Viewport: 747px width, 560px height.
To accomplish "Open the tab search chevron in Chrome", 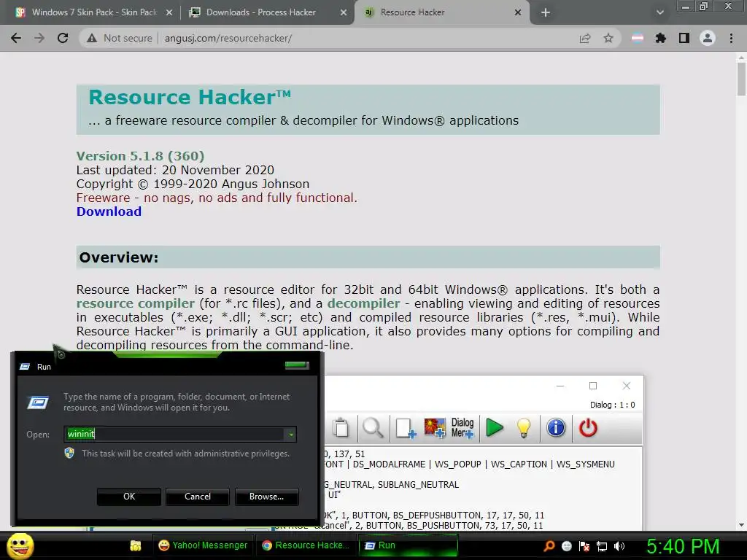I will click(x=659, y=12).
